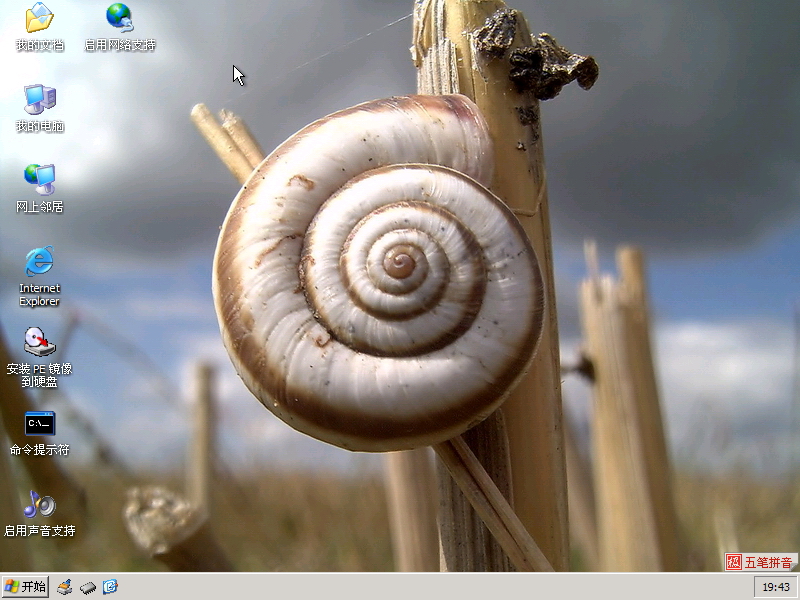The height and width of the screenshot is (600, 800).
Task: Click the 五笔拼音 input method label
Action: [768, 562]
